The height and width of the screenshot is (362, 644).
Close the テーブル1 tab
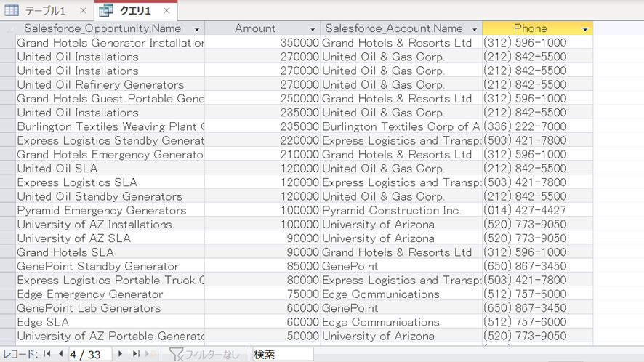point(83,11)
